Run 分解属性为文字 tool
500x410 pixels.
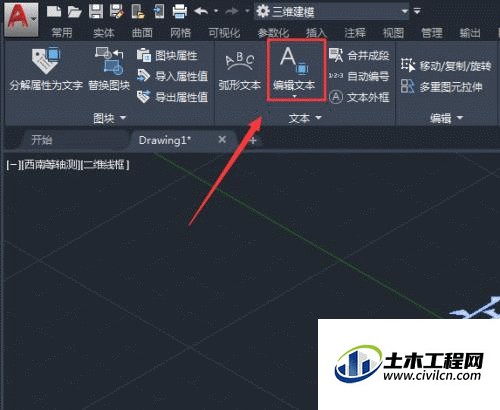(46, 69)
